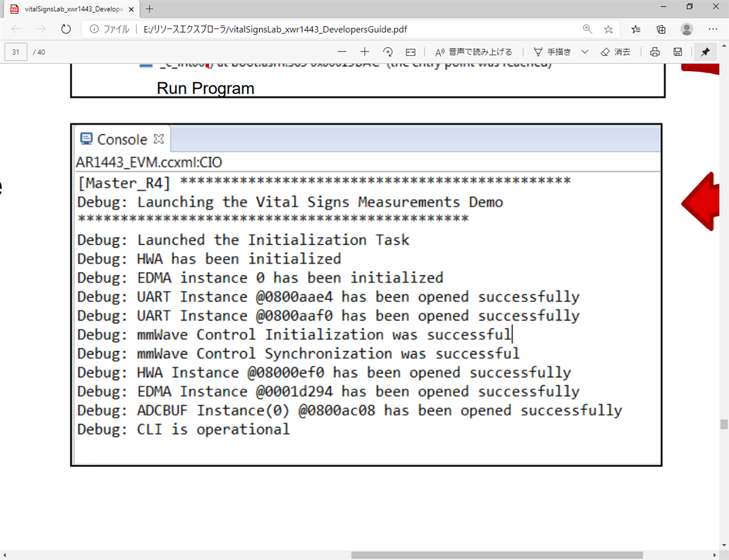Toggle the address bar zoom magnifier
The image size is (729, 560).
coord(587,28)
